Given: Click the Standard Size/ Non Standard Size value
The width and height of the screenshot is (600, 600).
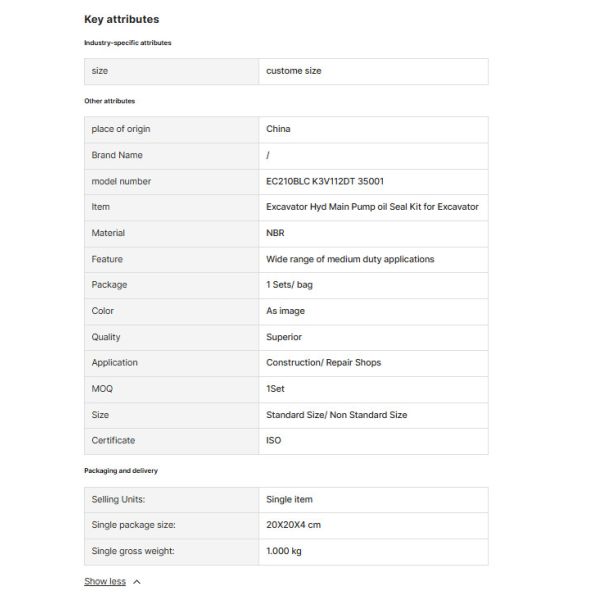Looking at the screenshot, I should click(x=336, y=414).
